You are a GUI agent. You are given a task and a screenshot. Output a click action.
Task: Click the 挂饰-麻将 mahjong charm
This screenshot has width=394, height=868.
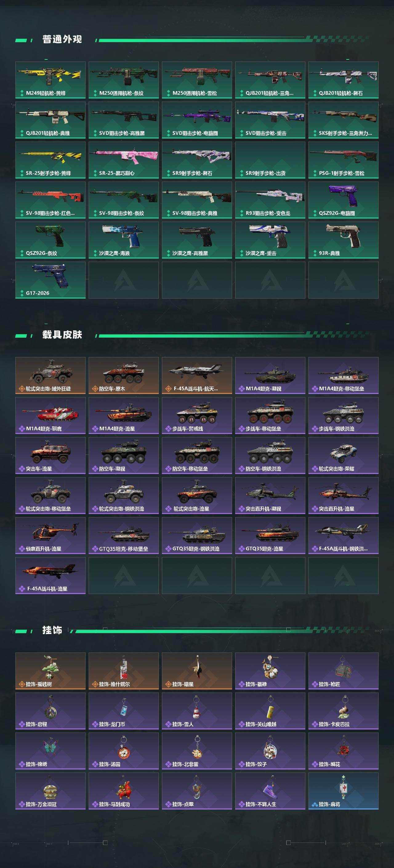(344, 791)
